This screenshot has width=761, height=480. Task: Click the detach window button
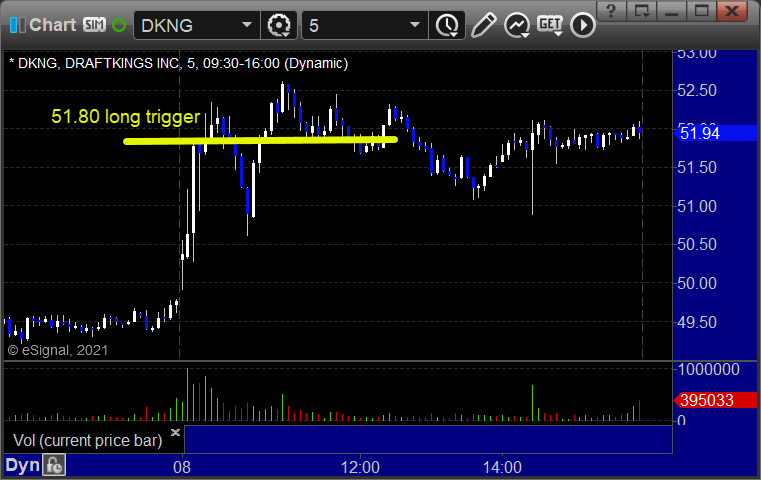point(642,10)
